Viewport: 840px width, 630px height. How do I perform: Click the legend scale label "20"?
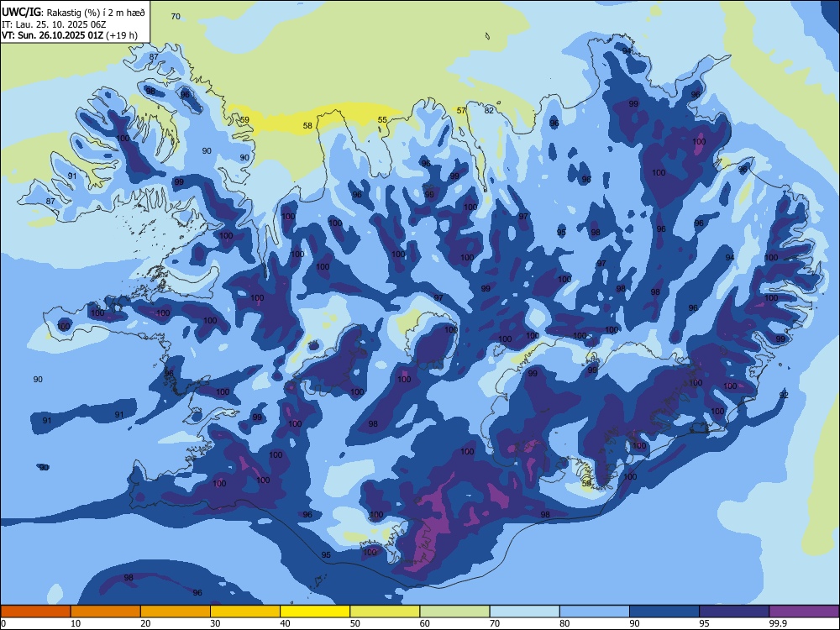point(145,623)
